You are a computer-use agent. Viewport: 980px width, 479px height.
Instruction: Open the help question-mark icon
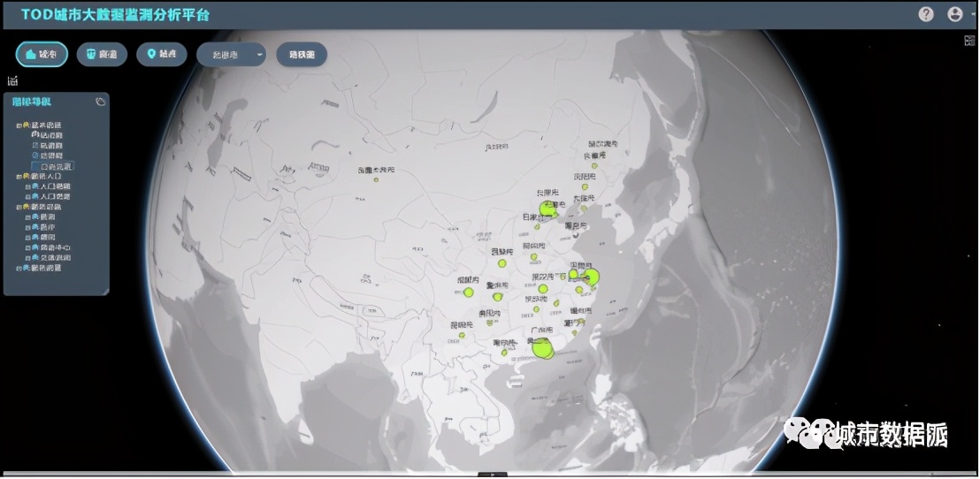(x=926, y=14)
